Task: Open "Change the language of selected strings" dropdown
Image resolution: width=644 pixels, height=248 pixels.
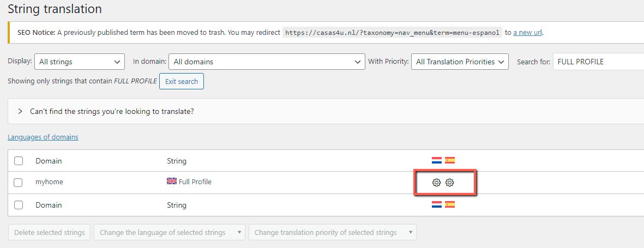Action: click(170, 232)
